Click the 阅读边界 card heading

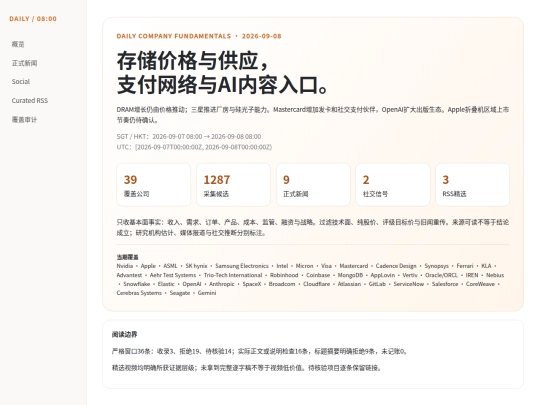124,334
